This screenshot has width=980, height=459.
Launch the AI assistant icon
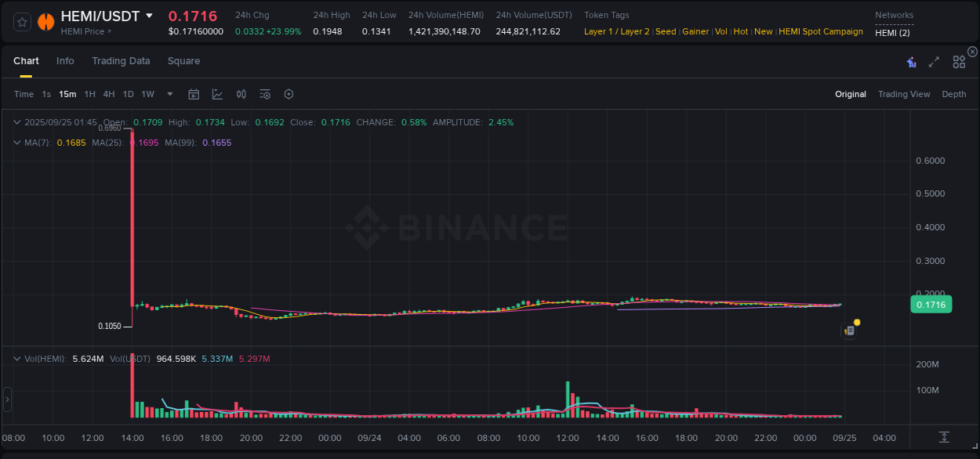[910, 61]
